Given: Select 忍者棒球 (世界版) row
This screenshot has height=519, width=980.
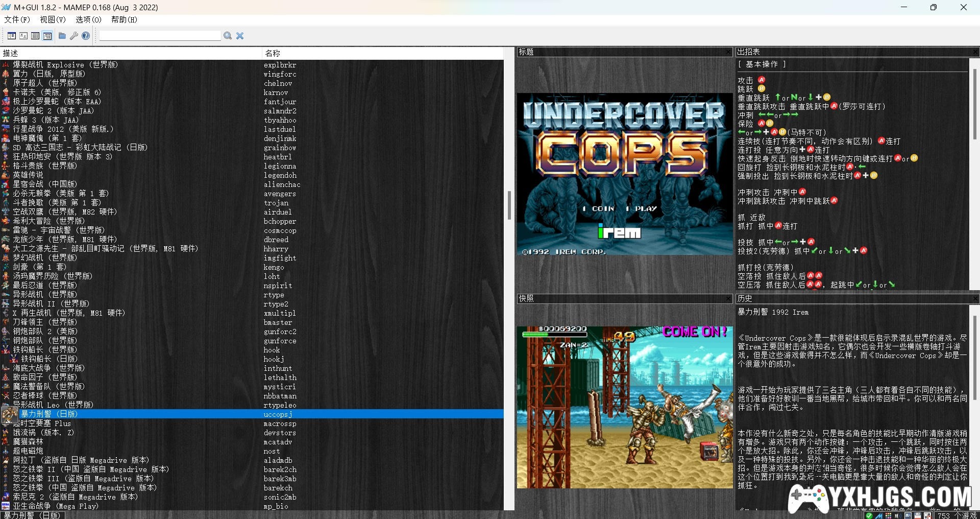Looking at the screenshot, I should (252, 396).
